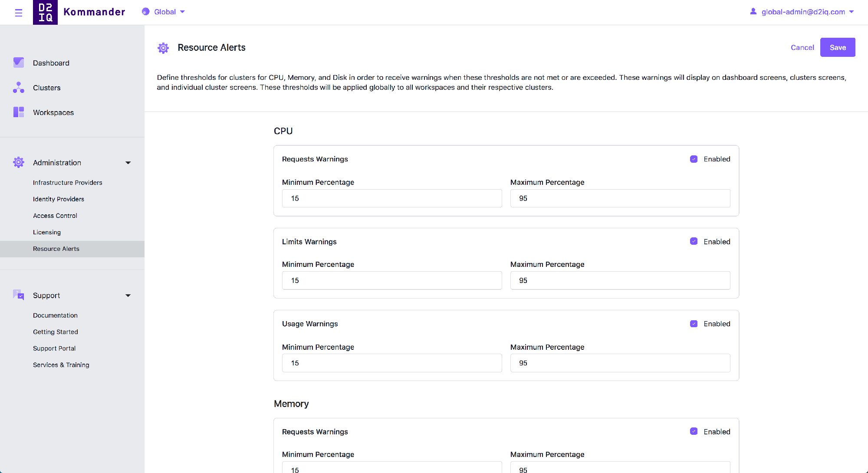
Task: Click the CPU Requests Minimum Percentage input field
Action: pyautogui.click(x=391, y=198)
